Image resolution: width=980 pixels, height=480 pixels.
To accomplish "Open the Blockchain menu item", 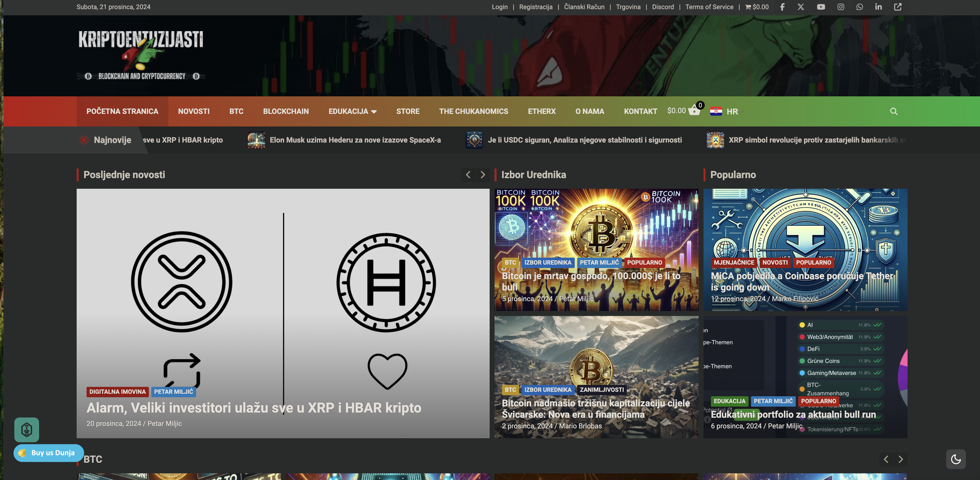I will (286, 111).
